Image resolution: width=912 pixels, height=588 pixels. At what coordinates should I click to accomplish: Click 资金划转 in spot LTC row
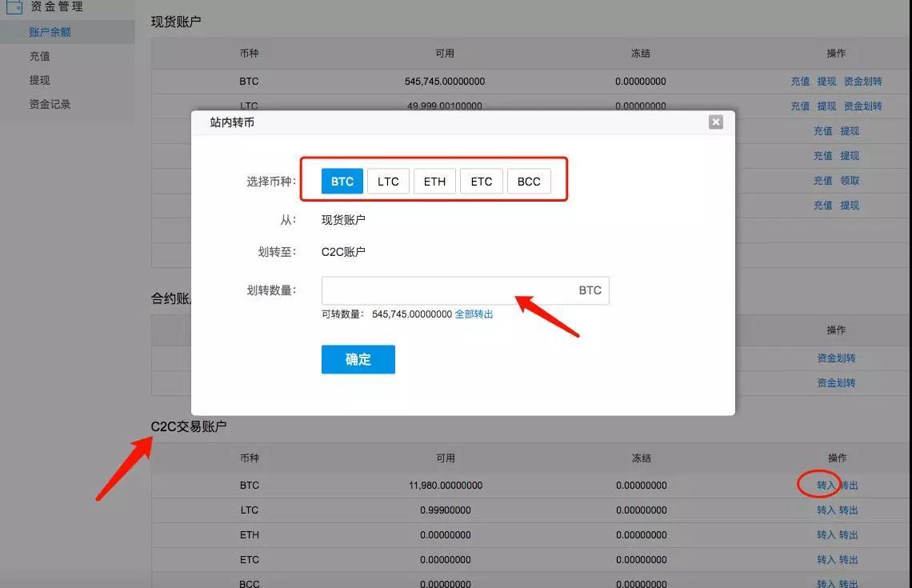(x=862, y=106)
